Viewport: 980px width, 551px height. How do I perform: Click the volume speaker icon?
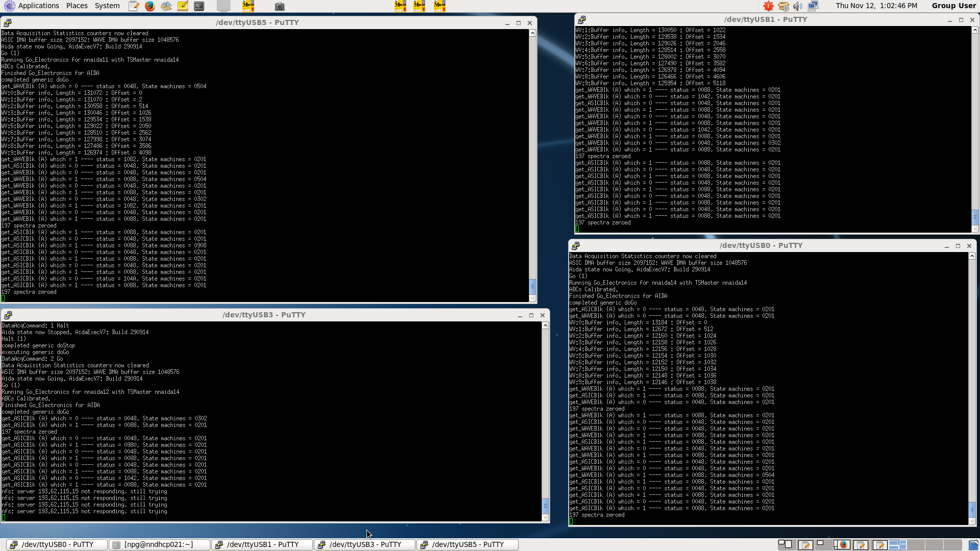coord(798,6)
